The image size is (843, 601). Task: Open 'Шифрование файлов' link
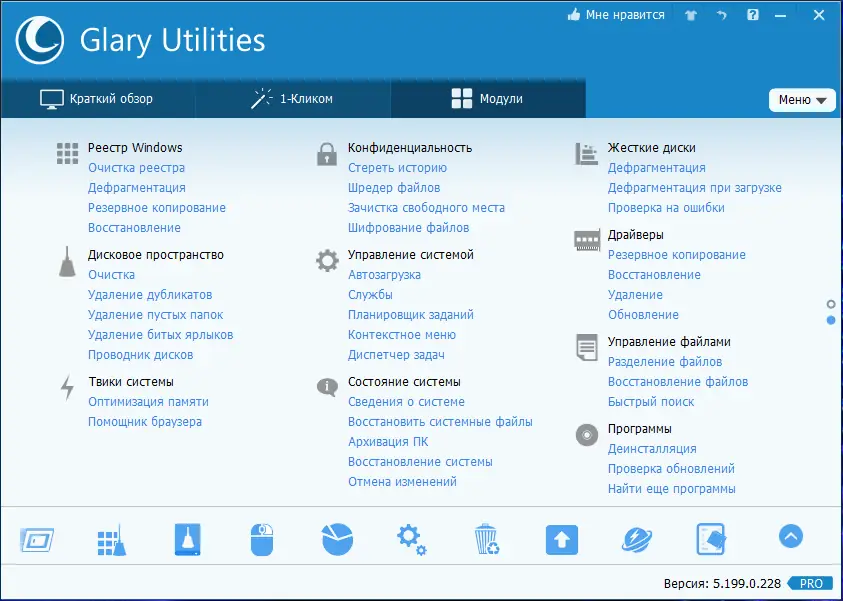pyautogui.click(x=409, y=228)
